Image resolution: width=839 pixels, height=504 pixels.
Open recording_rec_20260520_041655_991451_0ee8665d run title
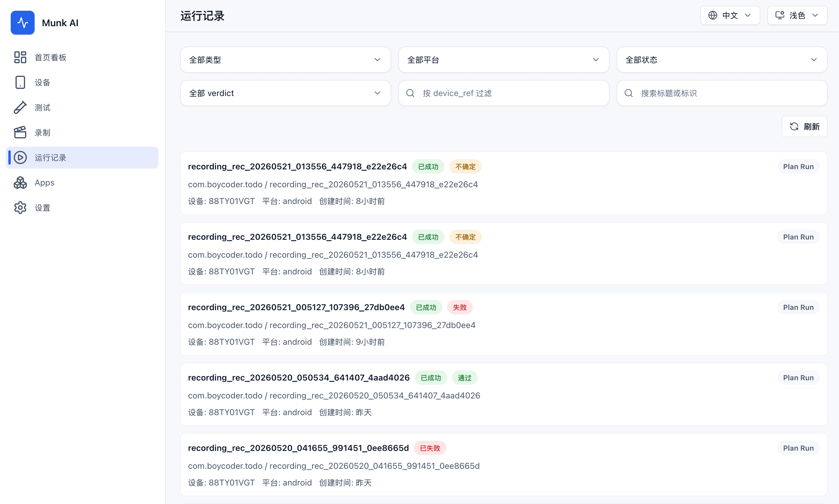(x=298, y=448)
